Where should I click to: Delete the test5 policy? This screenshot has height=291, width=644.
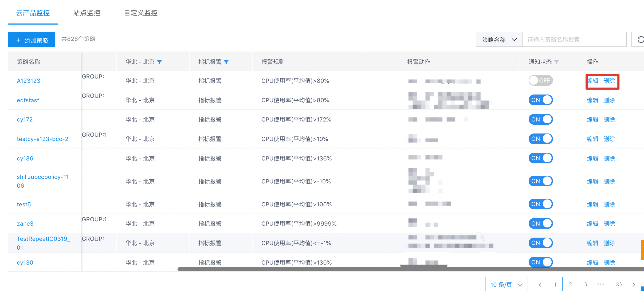coord(609,204)
